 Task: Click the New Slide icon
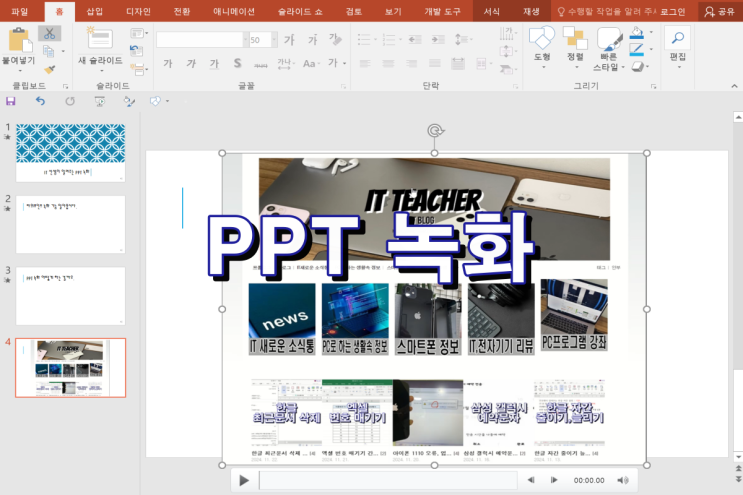[99, 38]
